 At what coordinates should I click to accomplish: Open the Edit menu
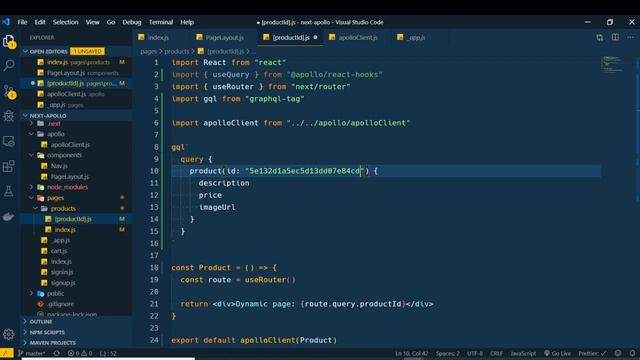coord(40,22)
